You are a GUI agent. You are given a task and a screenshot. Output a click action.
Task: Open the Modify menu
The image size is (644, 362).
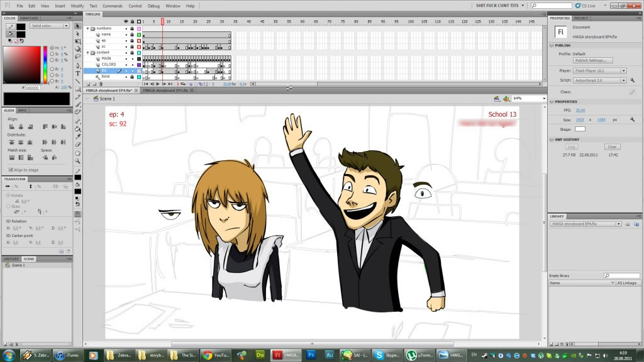77,6
